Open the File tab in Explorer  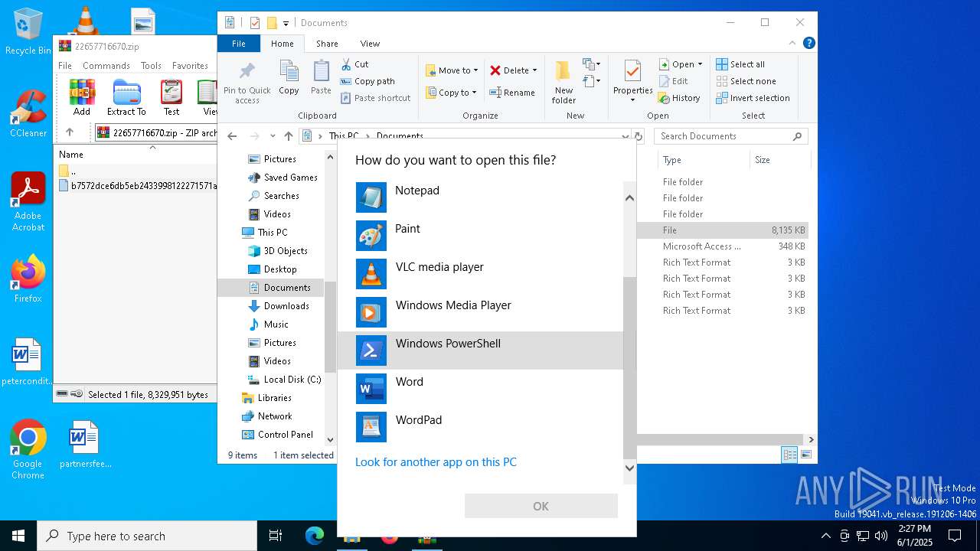coord(239,44)
